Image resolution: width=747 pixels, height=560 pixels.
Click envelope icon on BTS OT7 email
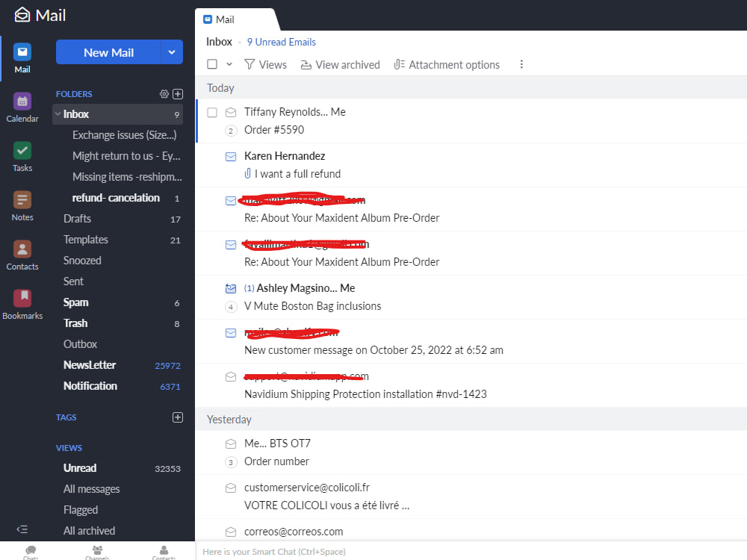(231, 444)
